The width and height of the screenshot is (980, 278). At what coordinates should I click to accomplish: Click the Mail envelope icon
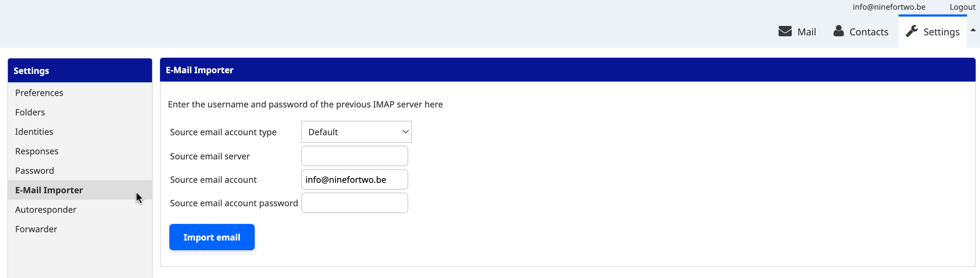coord(785,31)
